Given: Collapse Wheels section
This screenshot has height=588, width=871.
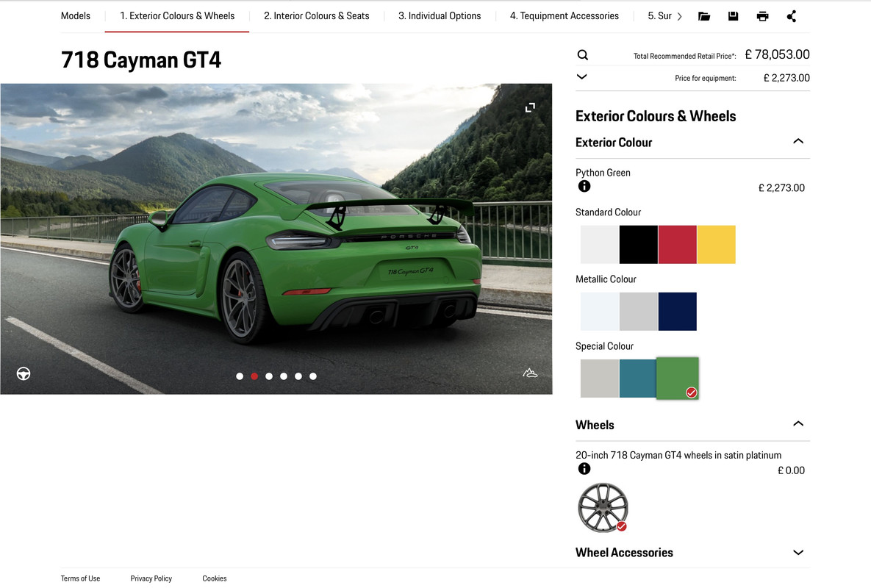Looking at the screenshot, I should coord(798,423).
